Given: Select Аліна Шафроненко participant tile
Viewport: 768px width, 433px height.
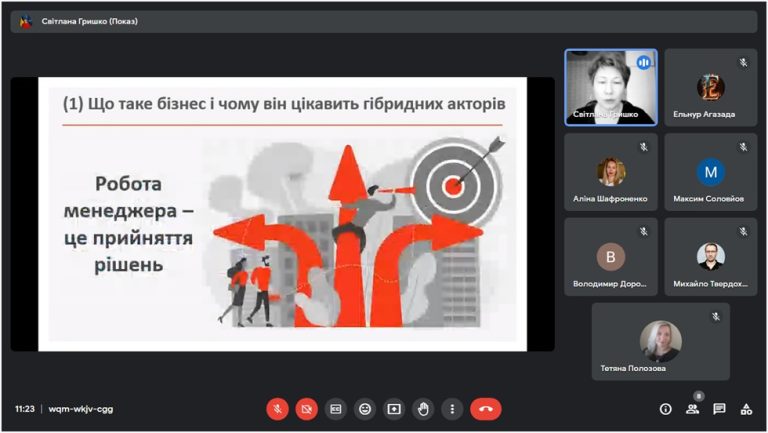Looking at the screenshot, I should click(611, 172).
